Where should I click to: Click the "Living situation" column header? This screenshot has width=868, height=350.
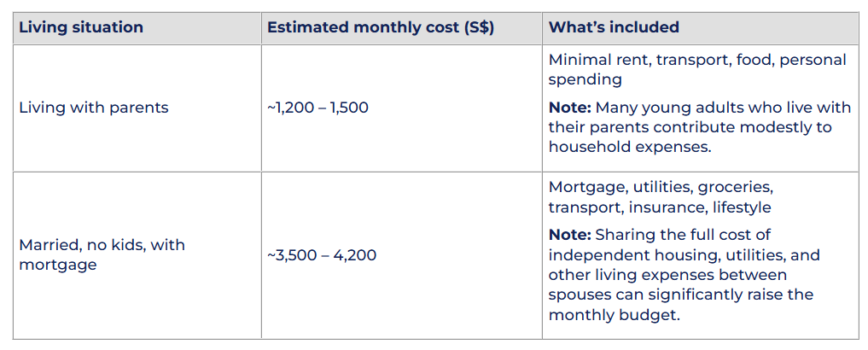[81, 27]
